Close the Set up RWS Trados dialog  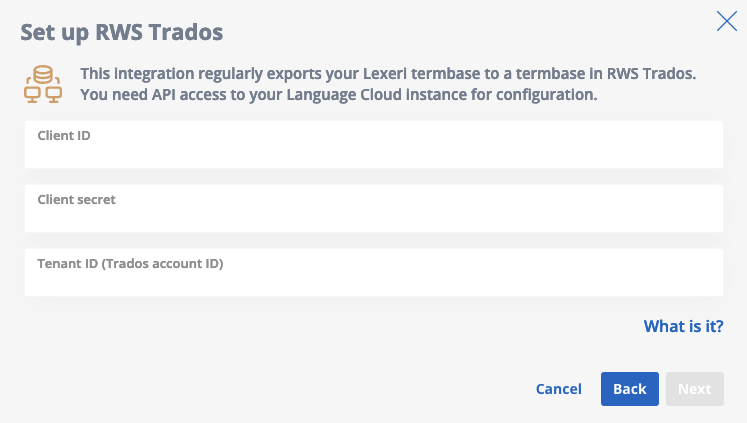tap(727, 21)
